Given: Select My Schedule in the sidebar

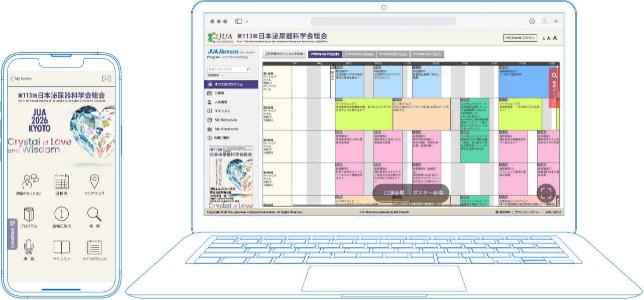Looking at the screenshot, I should (225, 120).
